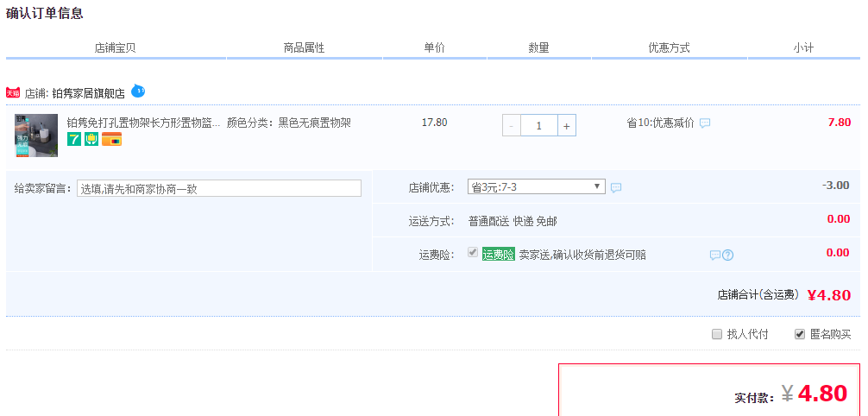
Task: Open the comment bubble beside the 店铺优惠 dropdown
Action: pos(616,188)
